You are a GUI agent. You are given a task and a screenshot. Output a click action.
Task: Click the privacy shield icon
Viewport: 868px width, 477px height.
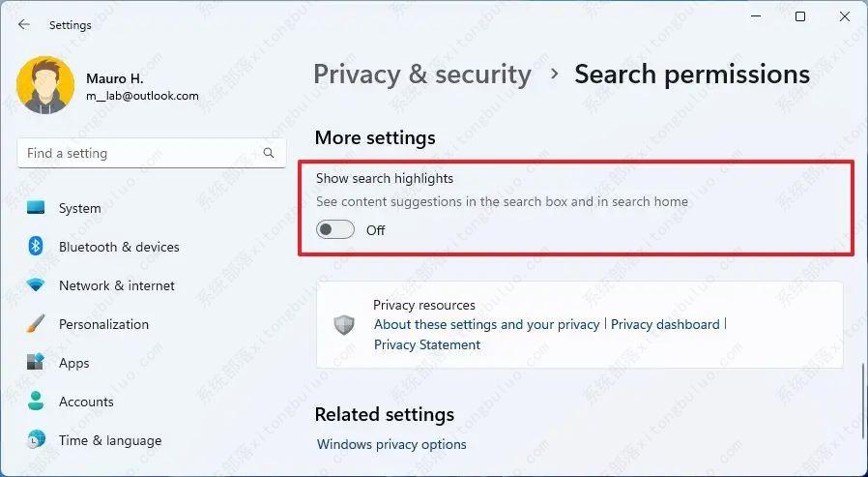(x=344, y=325)
